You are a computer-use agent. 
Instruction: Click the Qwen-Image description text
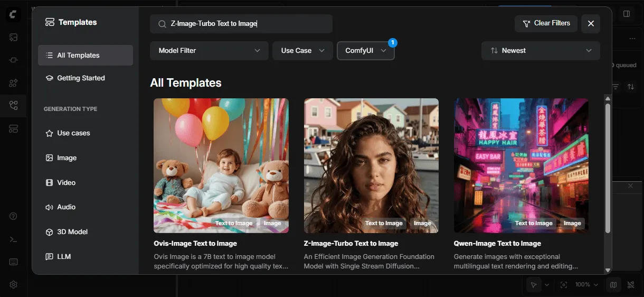[516, 262]
